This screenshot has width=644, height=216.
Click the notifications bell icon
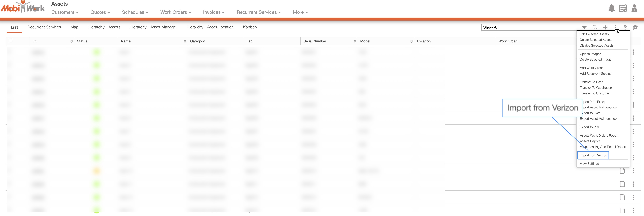(x=611, y=8)
